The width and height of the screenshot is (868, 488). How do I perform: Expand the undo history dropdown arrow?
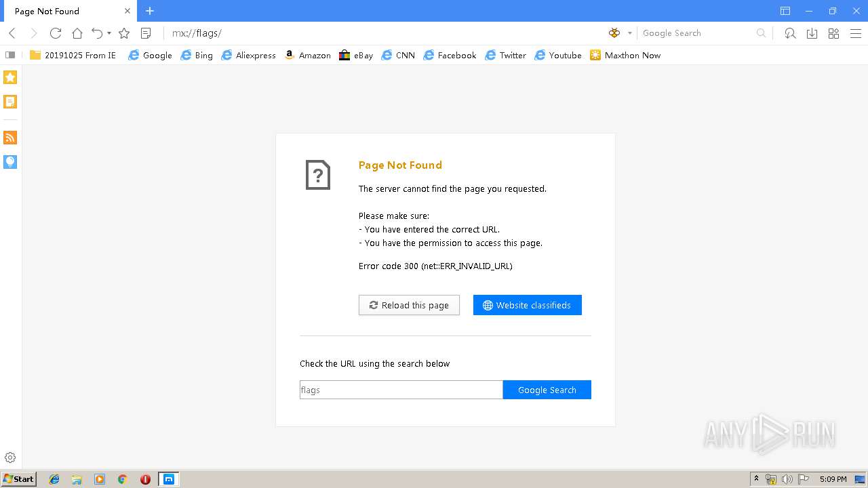(109, 33)
